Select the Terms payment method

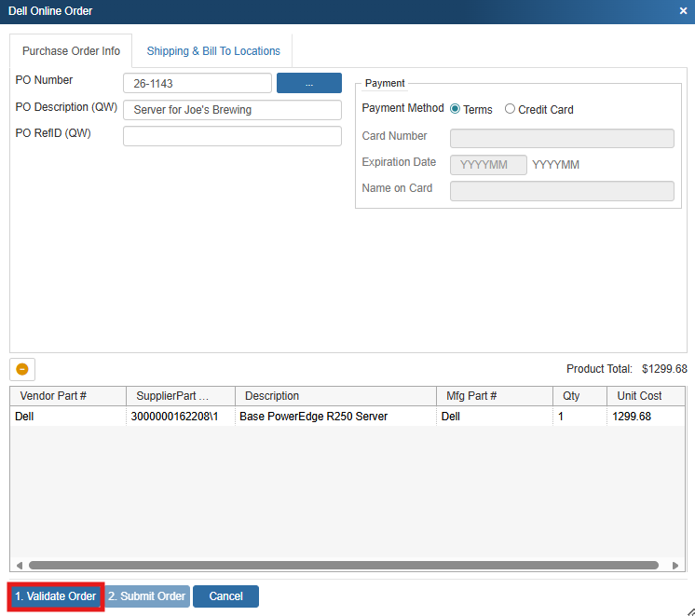[456, 109]
